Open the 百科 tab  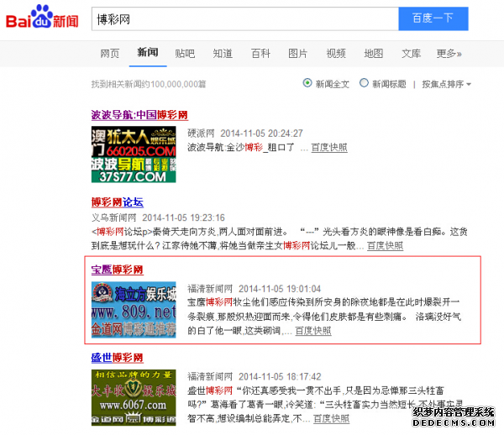260,54
